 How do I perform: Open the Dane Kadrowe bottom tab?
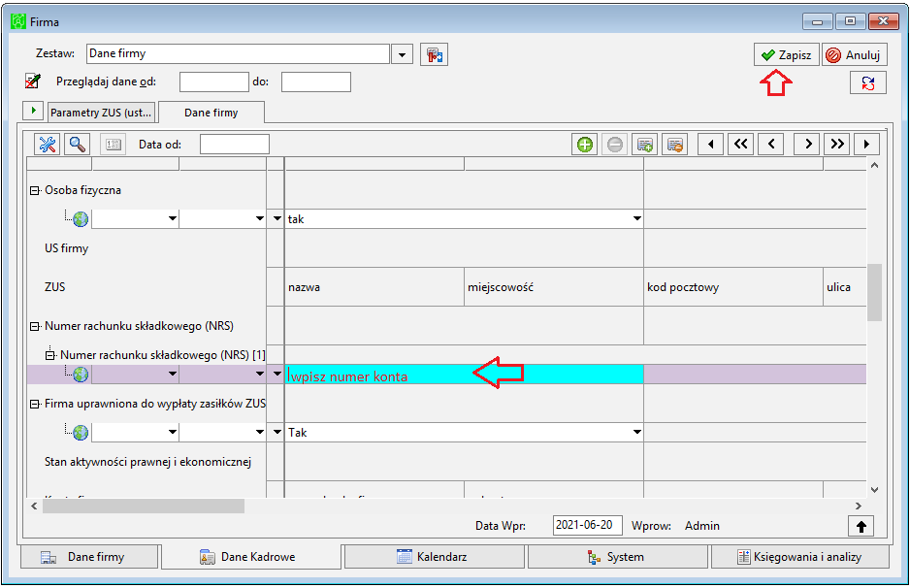point(250,557)
